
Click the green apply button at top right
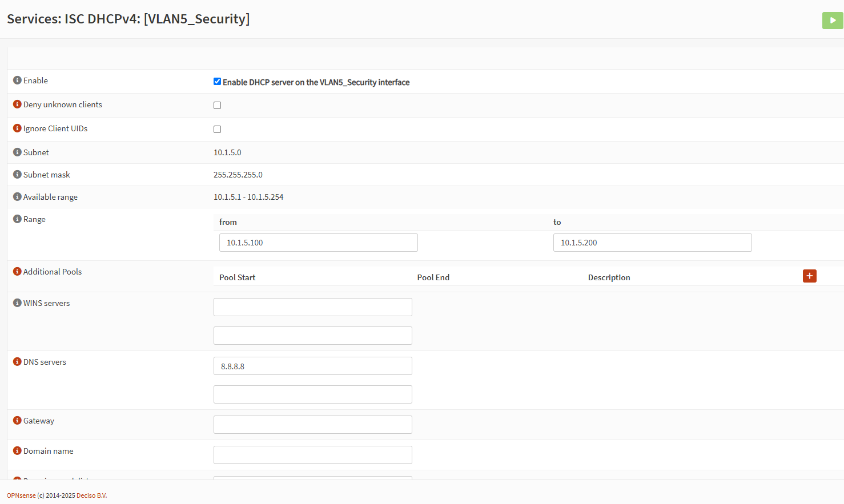click(x=833, y=20)
